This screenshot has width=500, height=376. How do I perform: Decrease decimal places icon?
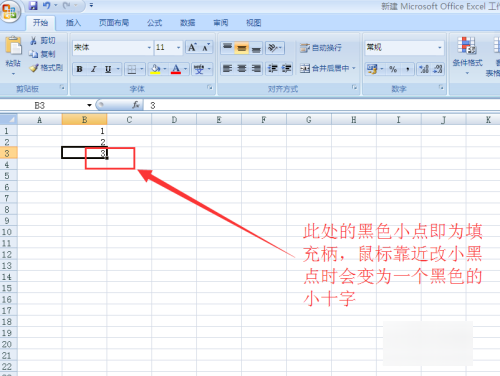pyautogui.click(x=438, y=69)
